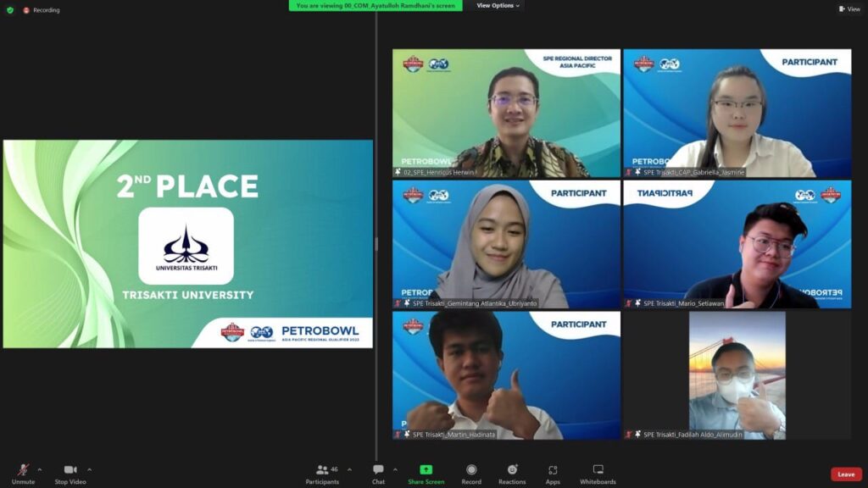Click the green 'You are viewing' screen-share banner
This screenshot has width=868, height=488.
(x=376, y=6)
